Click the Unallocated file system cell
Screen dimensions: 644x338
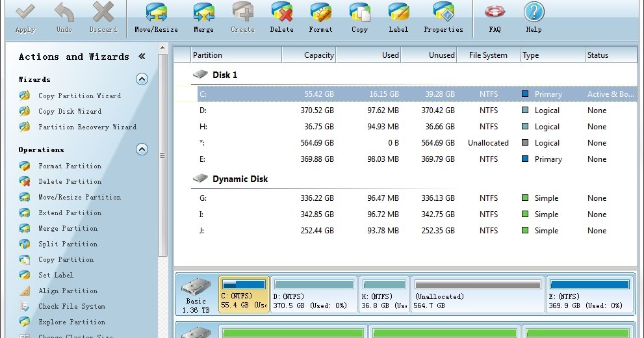point(488,143)
